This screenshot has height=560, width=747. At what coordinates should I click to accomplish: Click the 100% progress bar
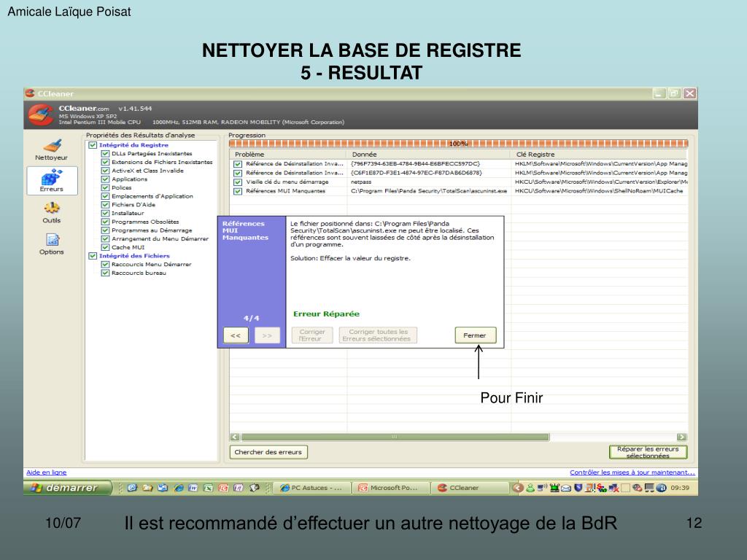tap(458, 144)
